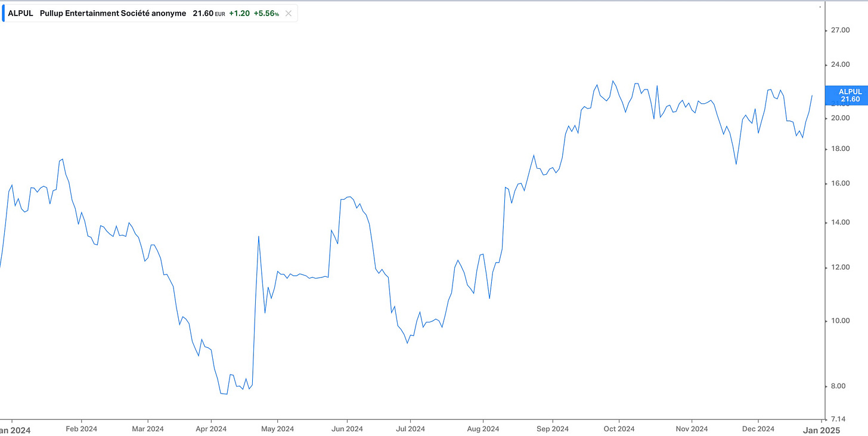Image resolution: width=868 pixels, height=436 pixels.
Task: Click the Feb 2024 date label
Action: (81, 429)
